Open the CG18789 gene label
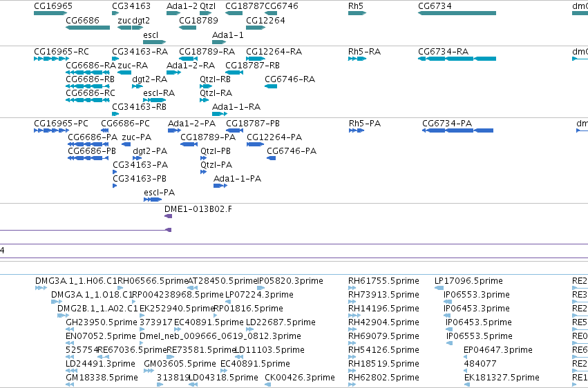 click(198, 21)
